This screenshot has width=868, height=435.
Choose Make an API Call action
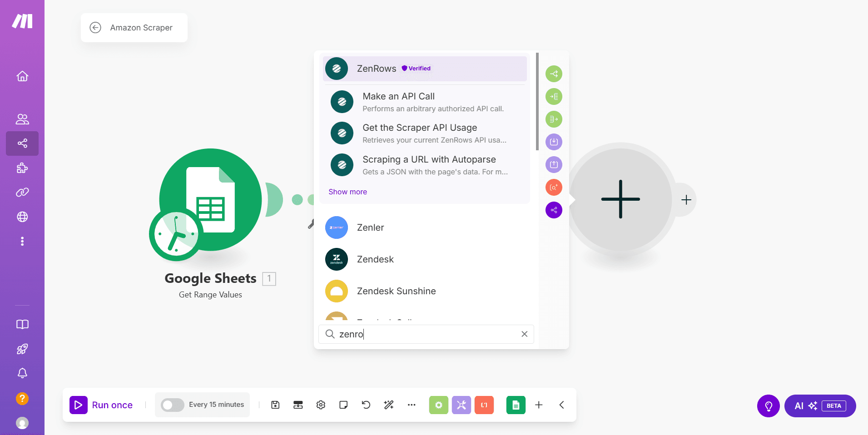425,102
